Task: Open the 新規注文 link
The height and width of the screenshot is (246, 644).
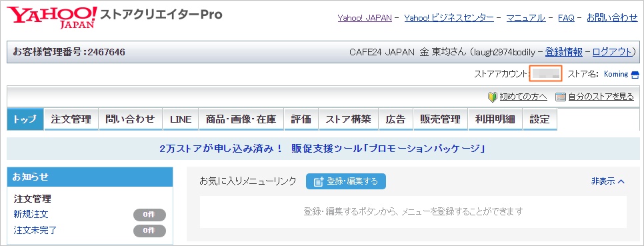Action: pos(31,215)
